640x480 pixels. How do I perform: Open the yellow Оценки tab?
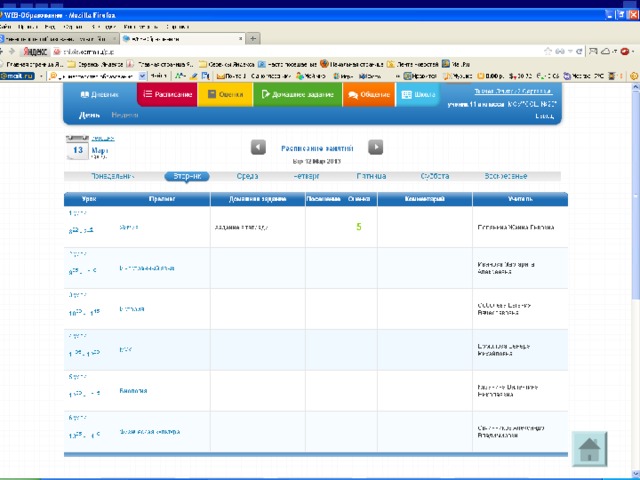pos(225,95)
